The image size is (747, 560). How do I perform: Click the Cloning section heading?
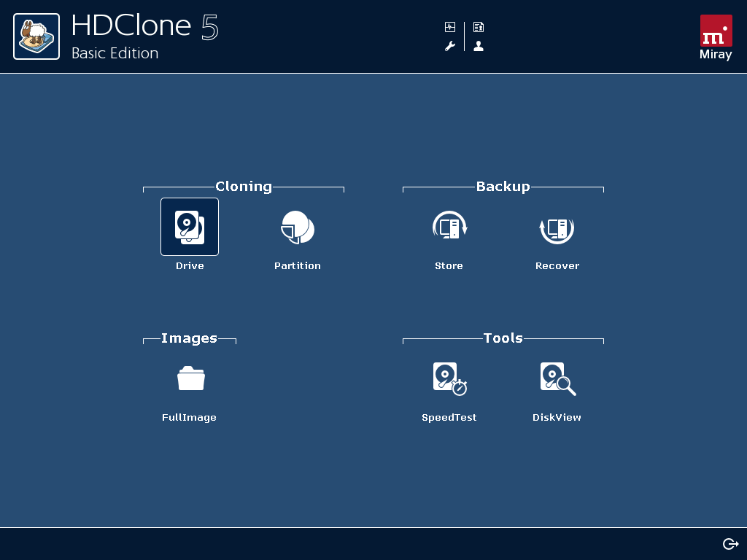coord(244,186)
